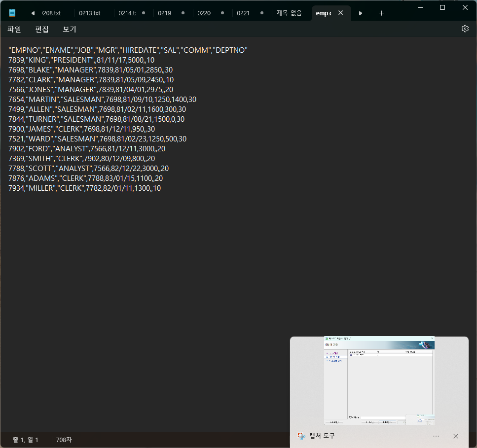This screenshot has height=448, width=477.
Task: Click the line for MILLER
Action: (84, 188)
